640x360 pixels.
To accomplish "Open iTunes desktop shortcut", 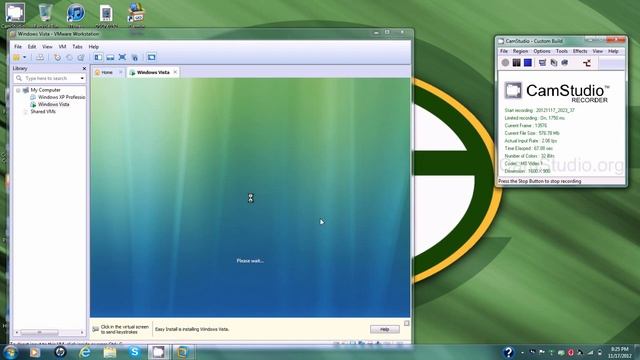I will (76, 15).
